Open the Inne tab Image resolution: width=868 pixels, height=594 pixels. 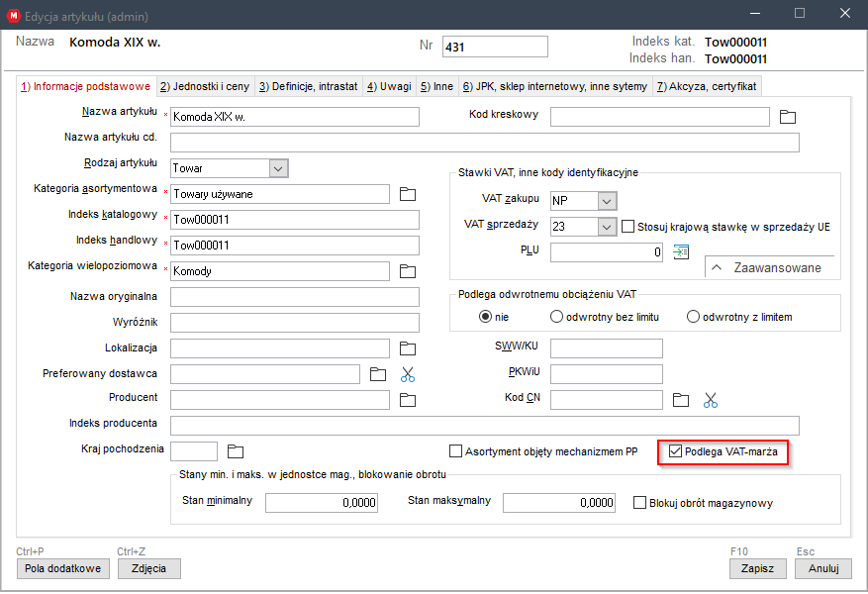point(436,86)
